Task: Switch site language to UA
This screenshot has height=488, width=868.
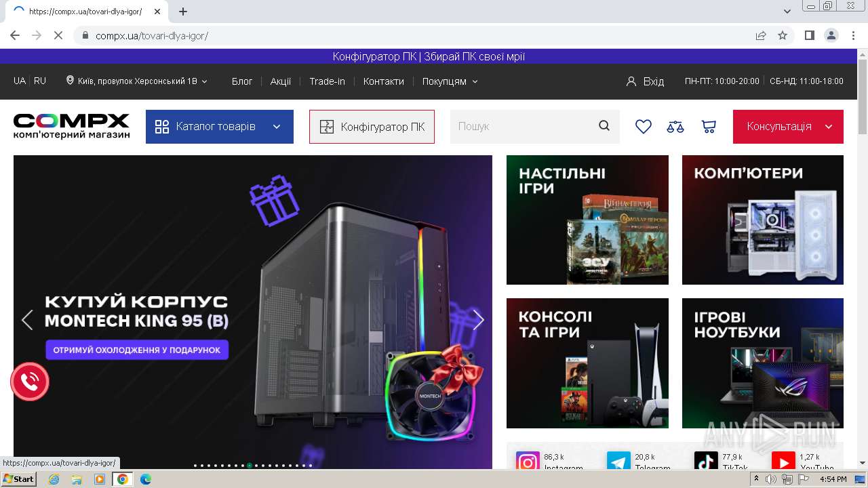Action: tap(20, 81)
